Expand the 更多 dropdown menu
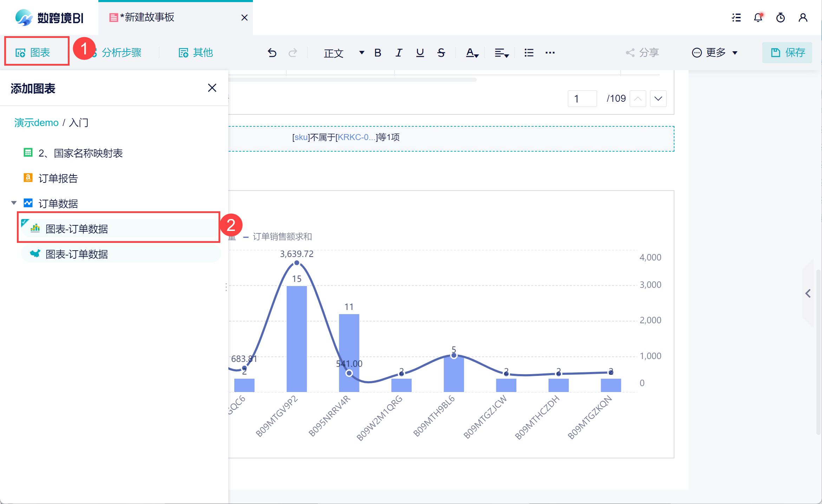Viewport: 822px width, 504px height. [715, 53]
